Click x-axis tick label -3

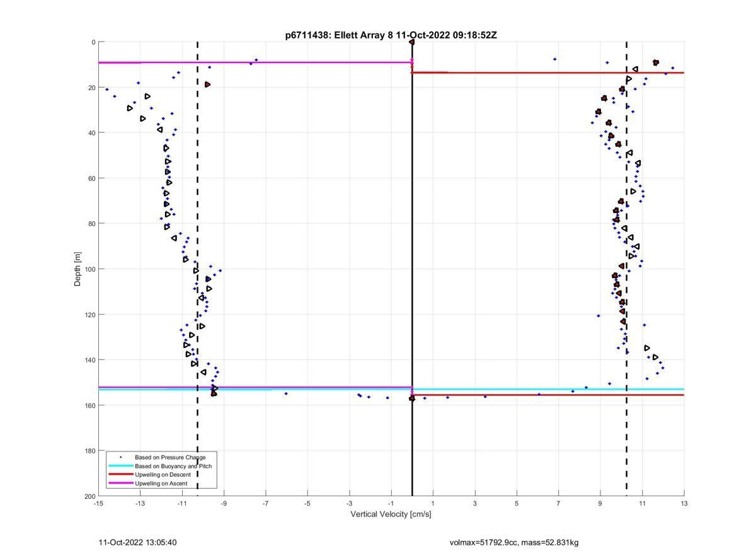click(x=349, y=503)
